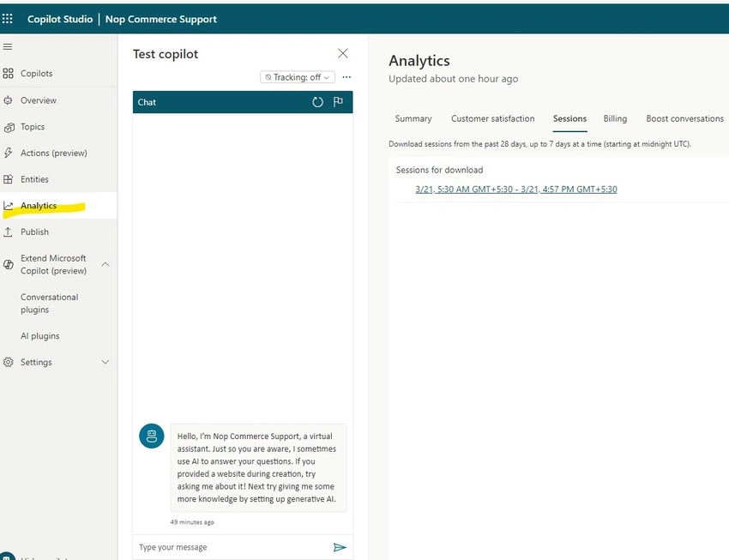Image resolution: width=729 pixels, height=560 pixels.
Task: Reset the chat conversation with the refresh icon
Action: (317, 102)
